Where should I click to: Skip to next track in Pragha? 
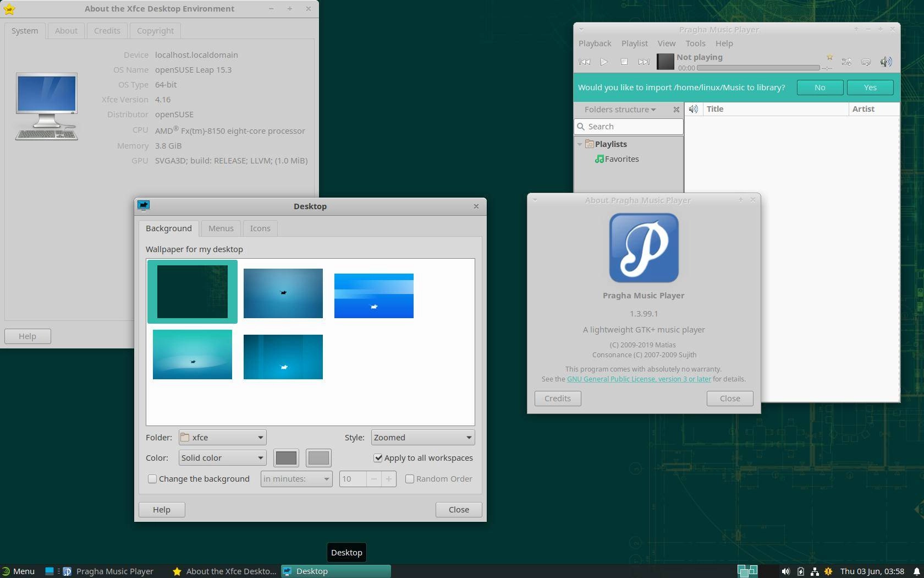[x=643, y=62]
